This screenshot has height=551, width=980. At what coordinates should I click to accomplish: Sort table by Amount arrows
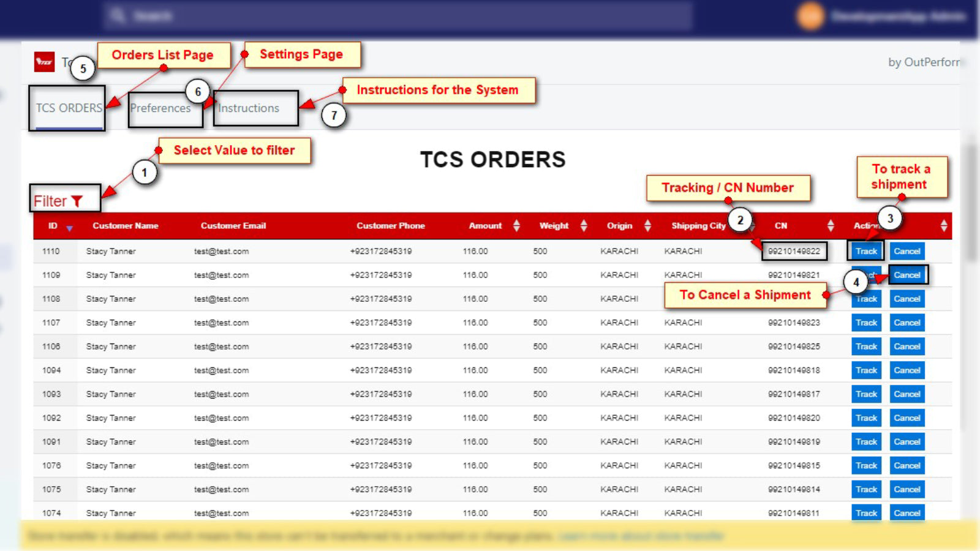click(516, 225)
